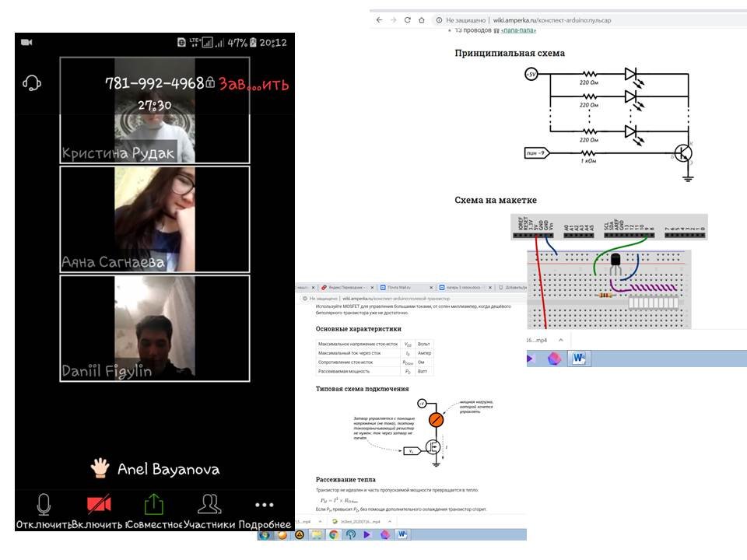Tap the meeting ID 781-992-4968

[154, 83]
